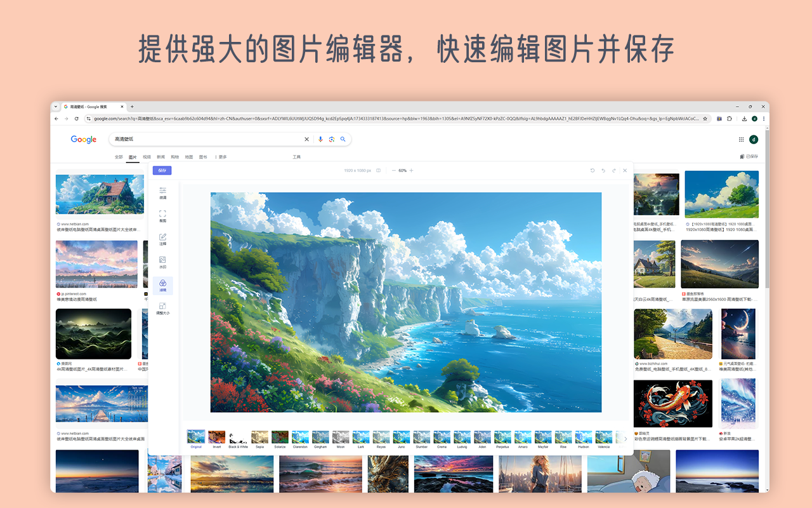Switch to the 视频 (Videos) search tab
Screen dimensions: 812x508
tap(147, 156)
